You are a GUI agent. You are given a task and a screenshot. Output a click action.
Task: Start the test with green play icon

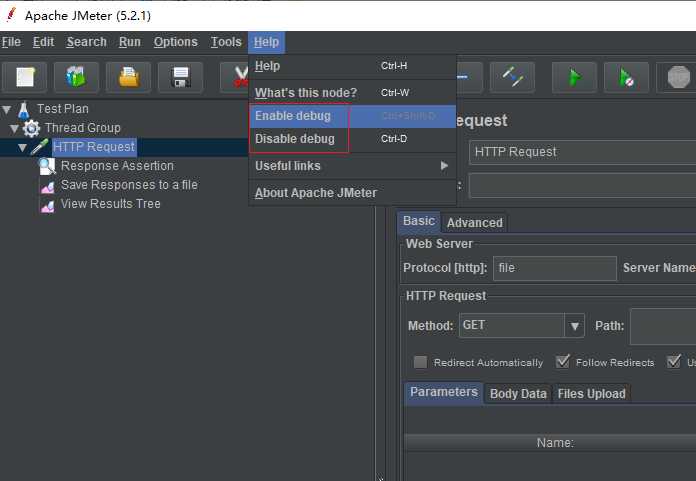574,77
